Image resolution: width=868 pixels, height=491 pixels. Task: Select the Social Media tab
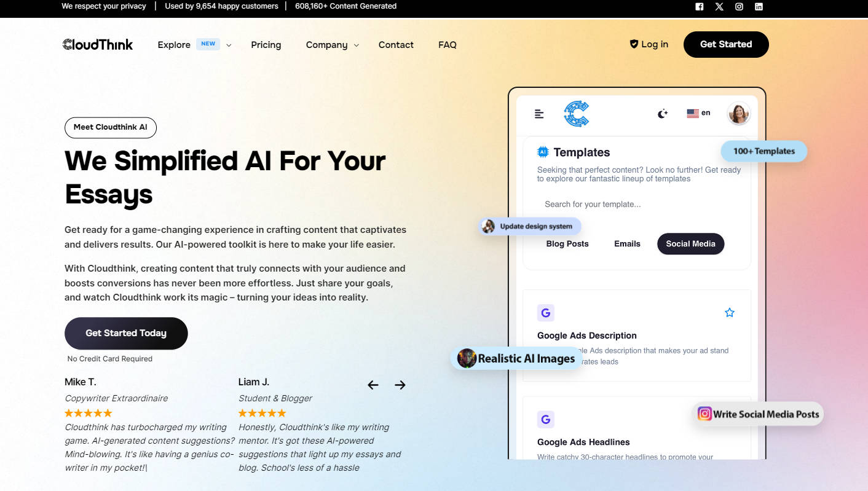[690, 244]
